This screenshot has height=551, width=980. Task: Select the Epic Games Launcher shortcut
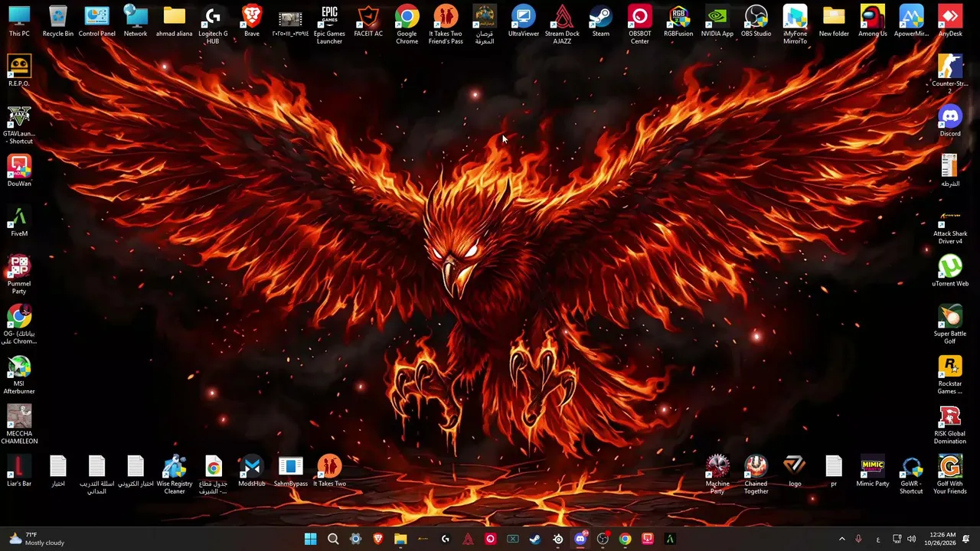[x=329, y=24]
